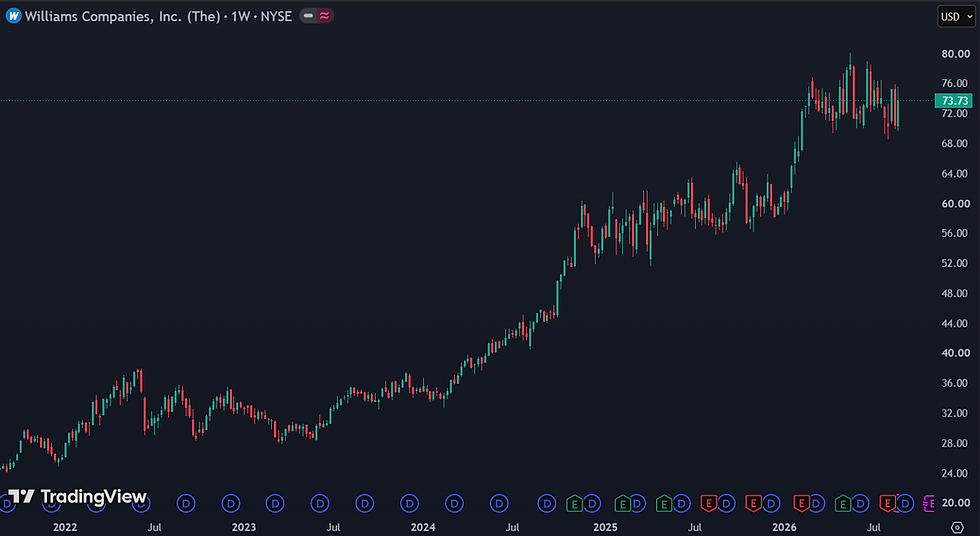The width and height of the screenshot is (980, 536).
Task: Click the 2025 label on time axis
Action: click(x=605, y=527)
